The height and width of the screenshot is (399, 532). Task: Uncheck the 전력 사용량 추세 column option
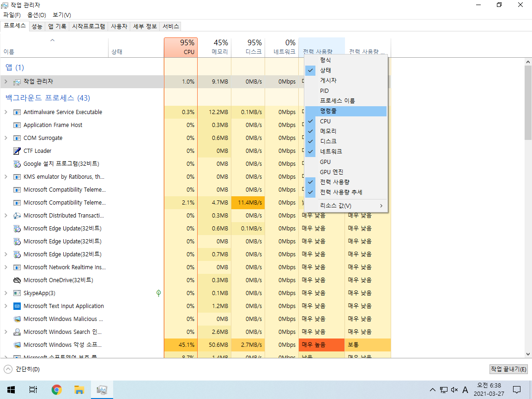[346, 193]
